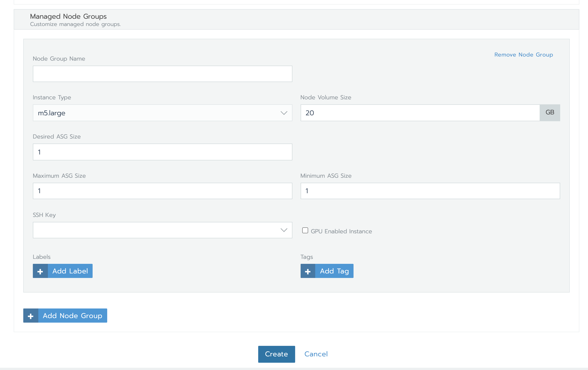The height and width of the screenshot is (370, 588).
Task: Click the chevron on the Instance Type selector
Action: click(x=284, y=113)
